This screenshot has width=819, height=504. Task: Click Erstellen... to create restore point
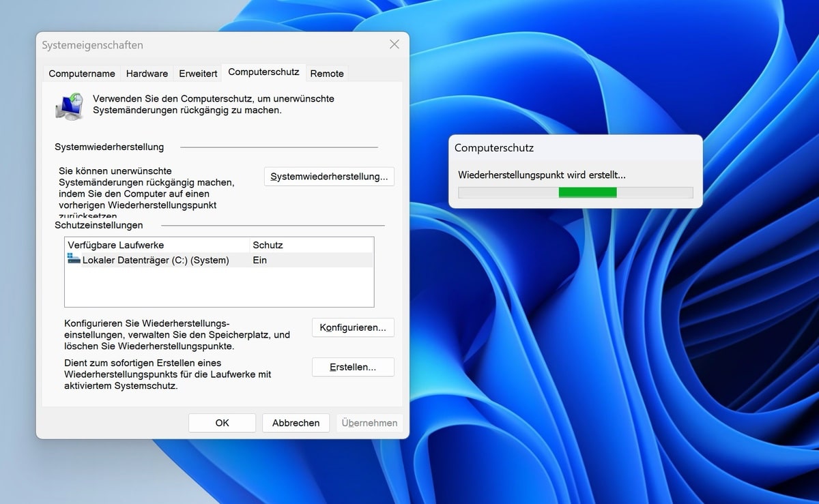coord(353,367)
